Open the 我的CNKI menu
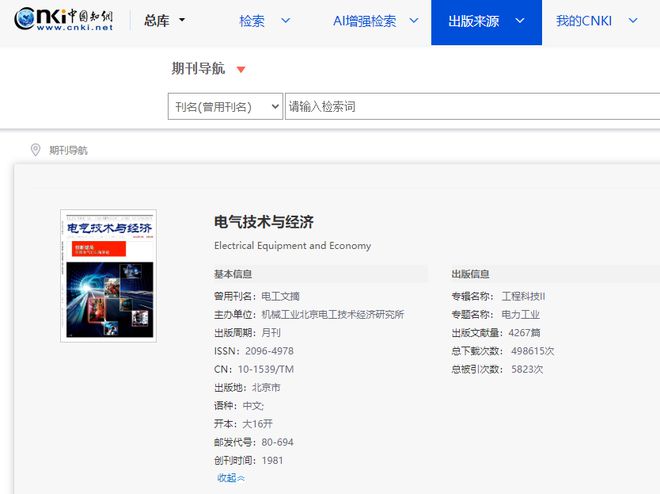Image resolution: width=660 pixels, height=494 pixels. click(584, 21)
